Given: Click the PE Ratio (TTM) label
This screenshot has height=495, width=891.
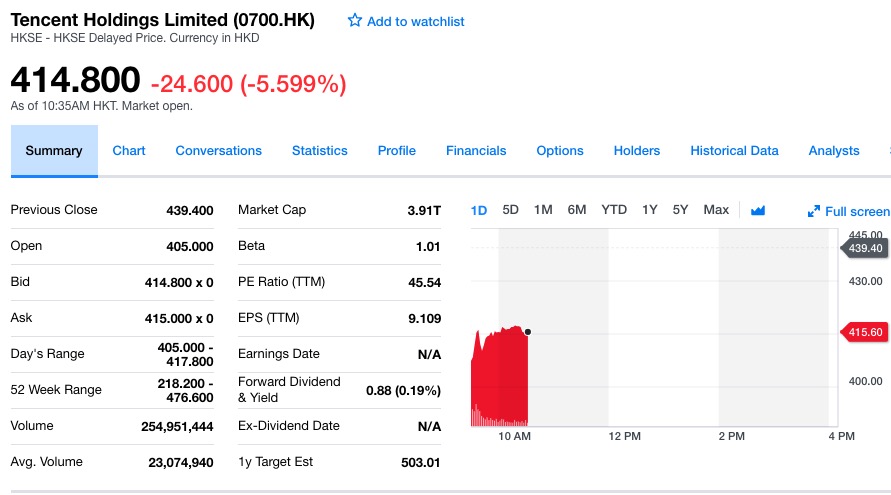Looking at the screenshot, I should [x=282, y=282].
